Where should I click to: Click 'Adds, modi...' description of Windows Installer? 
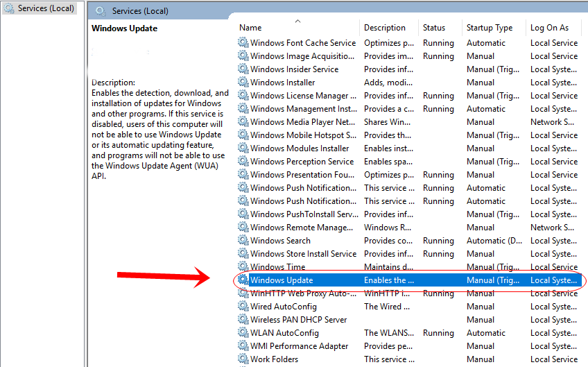pos(388,82)
